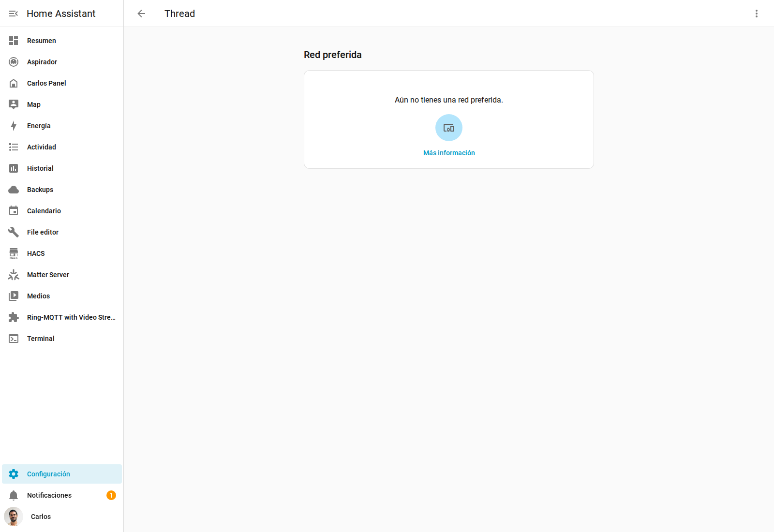774x532 pixels.
Task: Open the Matter Server label
Action: point(48,275)
